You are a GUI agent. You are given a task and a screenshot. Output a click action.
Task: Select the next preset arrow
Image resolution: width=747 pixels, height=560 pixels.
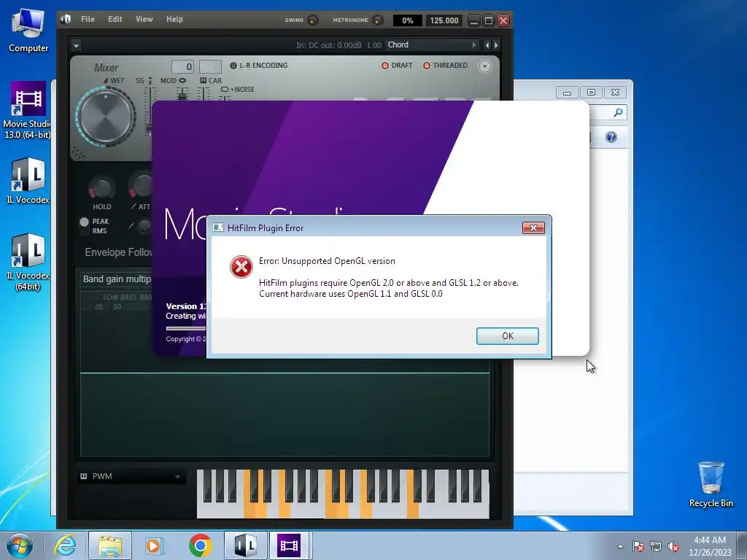(496, 44)
